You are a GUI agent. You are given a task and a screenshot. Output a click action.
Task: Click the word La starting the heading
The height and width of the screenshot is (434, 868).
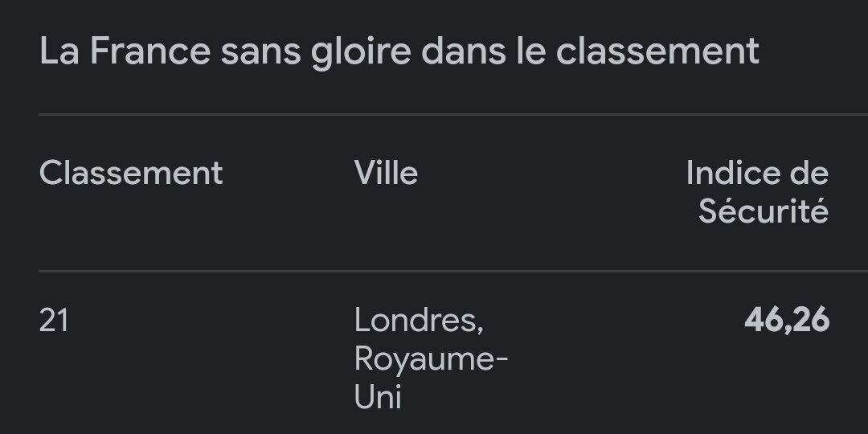coord(59,51)
